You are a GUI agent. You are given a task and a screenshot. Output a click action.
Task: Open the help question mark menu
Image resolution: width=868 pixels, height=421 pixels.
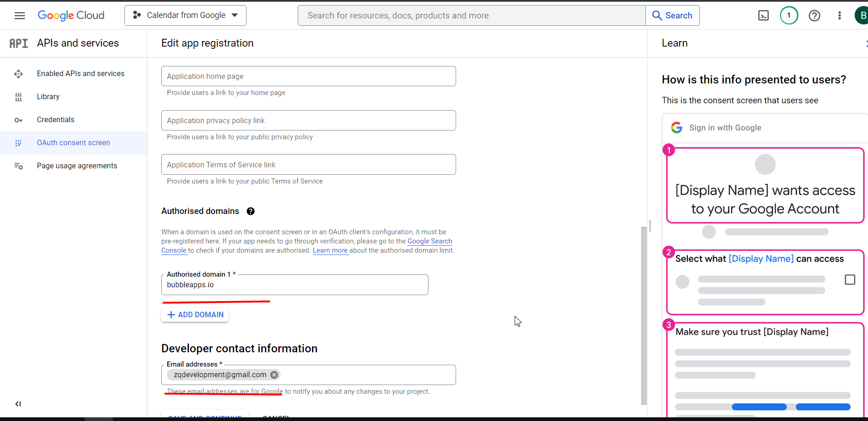tap(814, 16)
